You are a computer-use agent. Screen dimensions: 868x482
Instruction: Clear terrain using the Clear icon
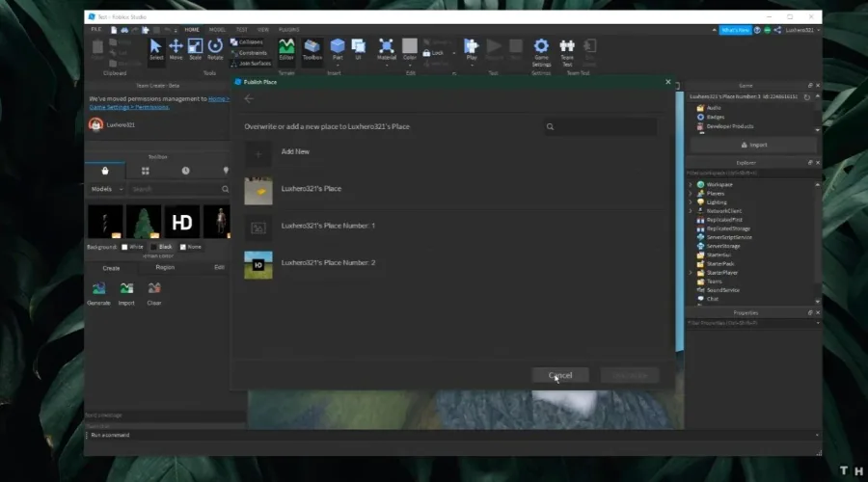(154, 294)
